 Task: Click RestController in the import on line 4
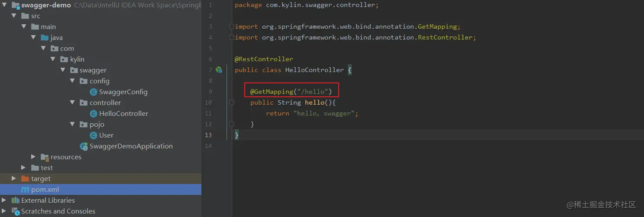[445, 37]
